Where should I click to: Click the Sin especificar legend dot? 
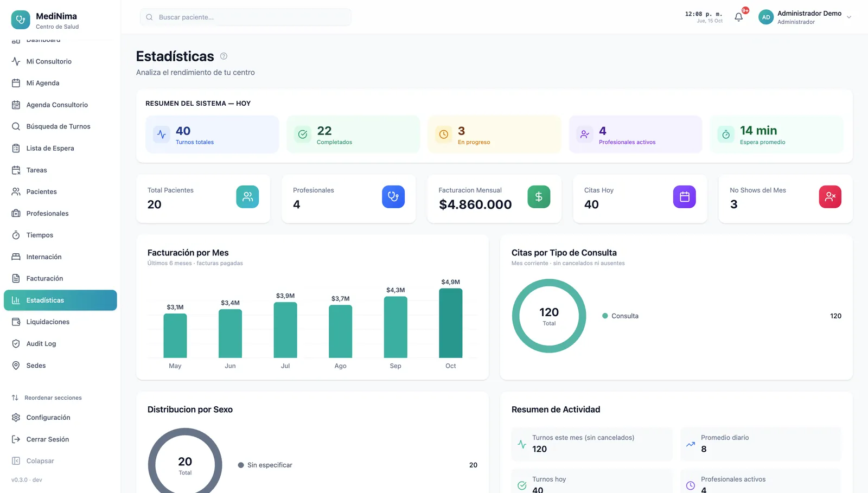pyautogui.click(x=241, y=465)
